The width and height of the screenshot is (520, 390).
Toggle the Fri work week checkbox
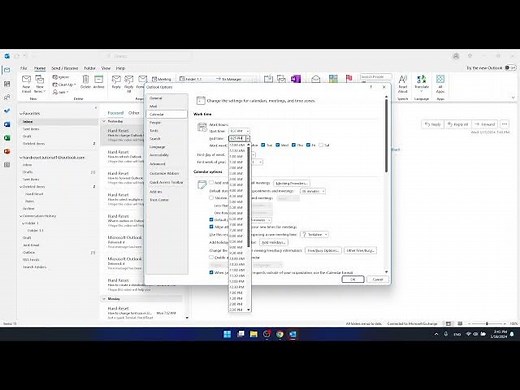[x=308, y=145]
